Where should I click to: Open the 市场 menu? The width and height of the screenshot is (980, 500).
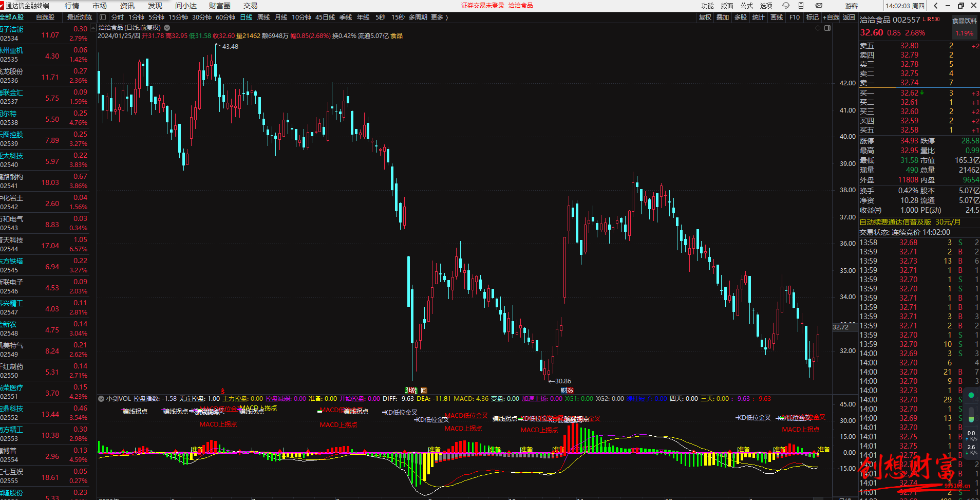point(100,6)
